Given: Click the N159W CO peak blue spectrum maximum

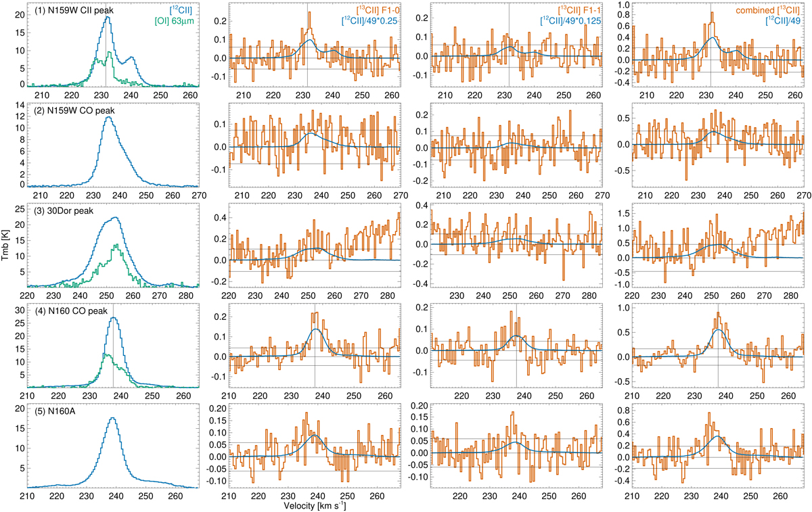Looking at the screenshot, I should click(x=108, y=118).
